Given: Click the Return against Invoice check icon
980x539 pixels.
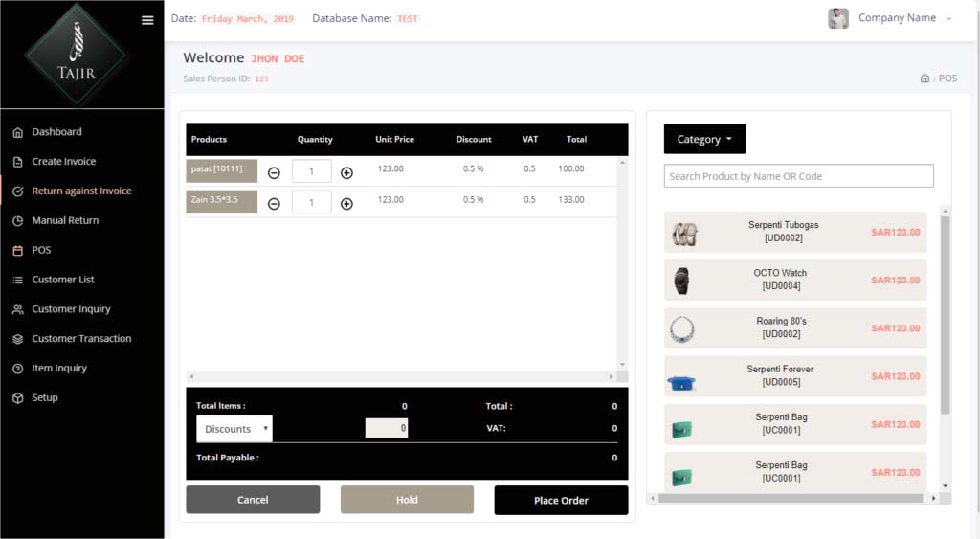Looking at the screenshot, I should click(17, 191).
